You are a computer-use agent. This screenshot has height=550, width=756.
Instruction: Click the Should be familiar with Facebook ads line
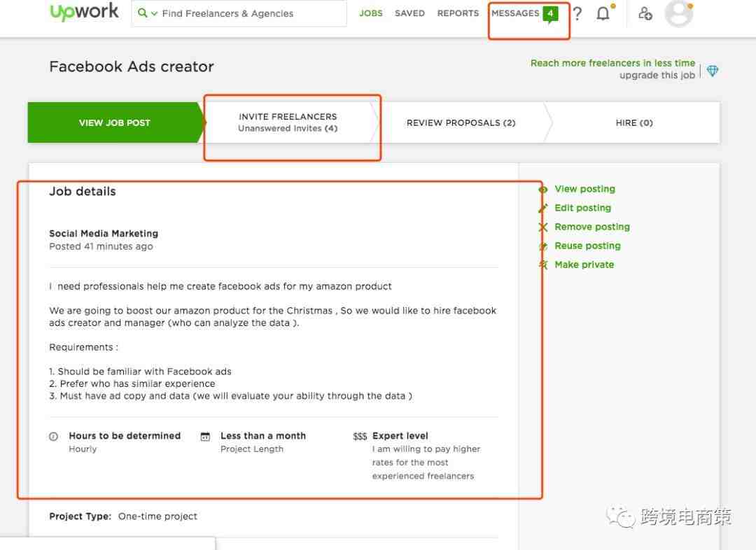pyautogui.click(x=140, y=372)
